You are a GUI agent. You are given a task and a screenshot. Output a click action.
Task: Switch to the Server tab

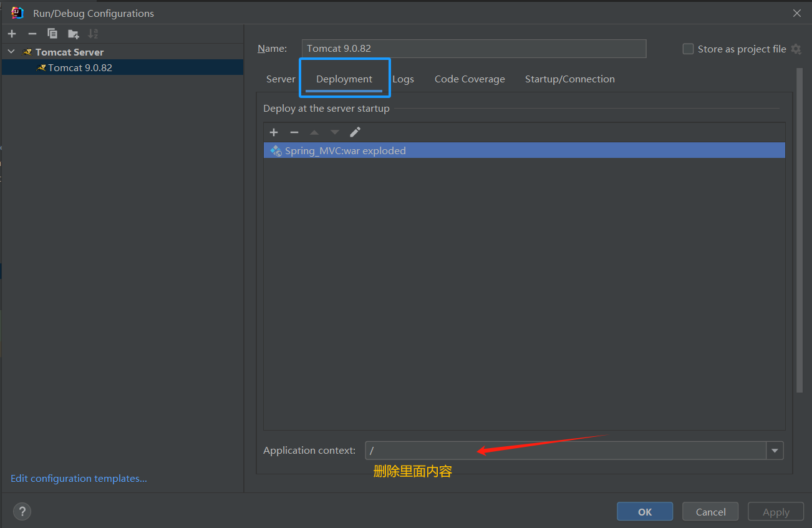(x=281, y=79)
